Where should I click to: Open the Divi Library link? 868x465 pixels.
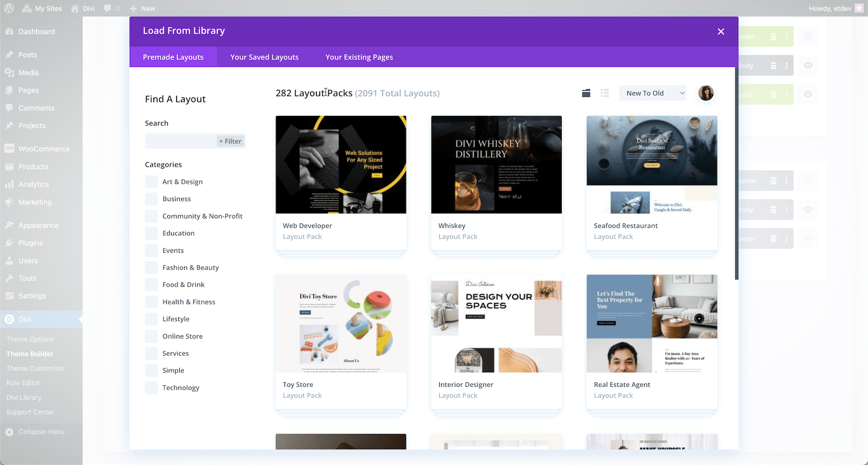(23, 397)
